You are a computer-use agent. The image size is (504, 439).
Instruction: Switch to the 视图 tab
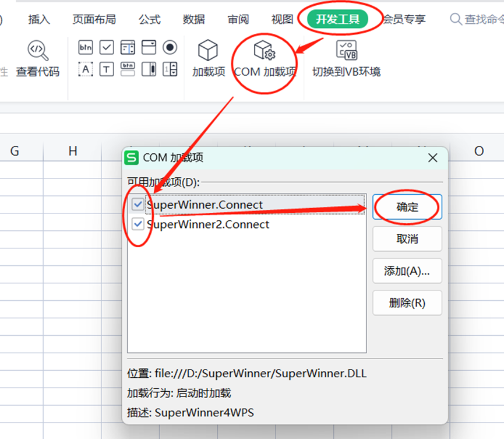(x=282, y=19)
